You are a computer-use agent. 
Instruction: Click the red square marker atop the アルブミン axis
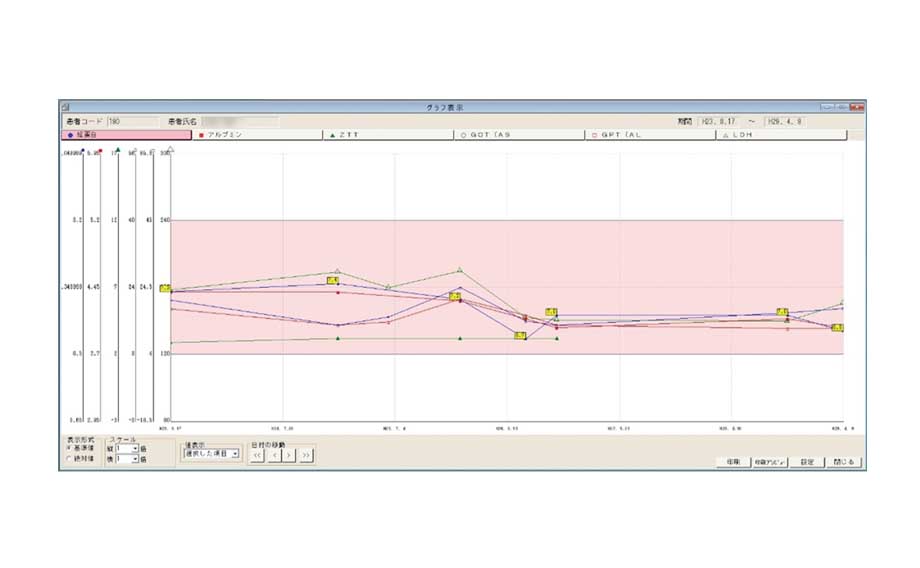[101, 151]
